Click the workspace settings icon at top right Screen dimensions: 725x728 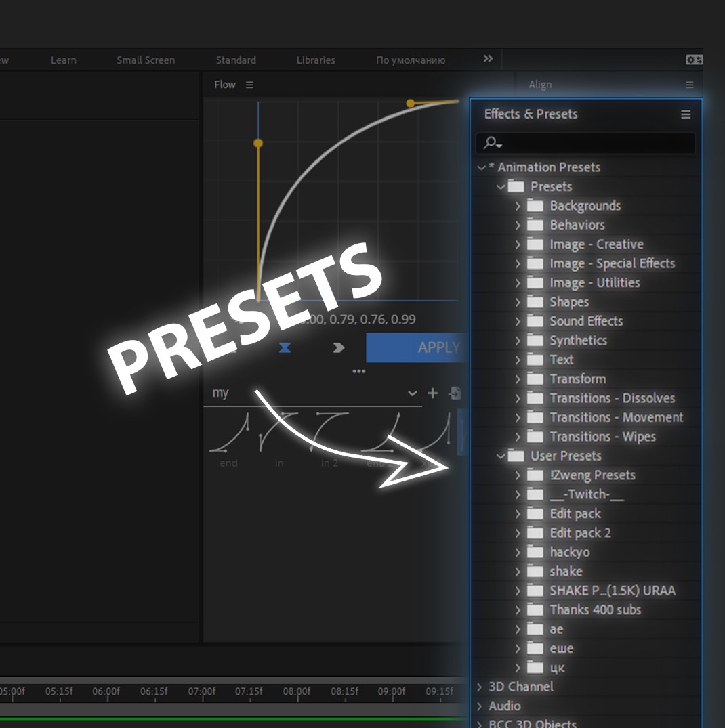coord(694,60)
